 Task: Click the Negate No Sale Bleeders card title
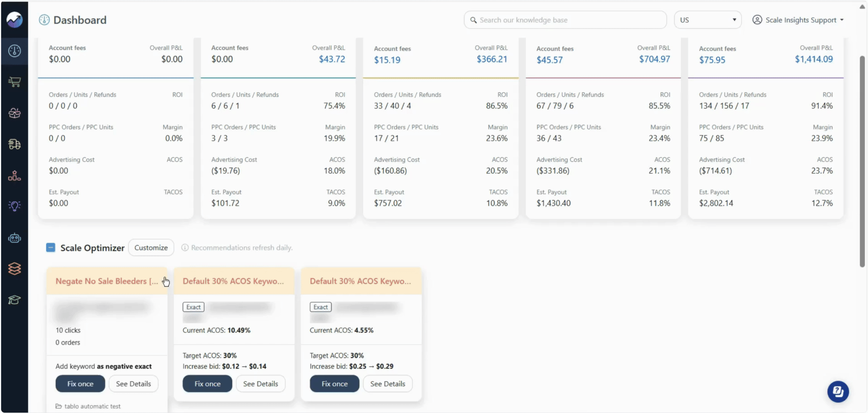point(107,281)
